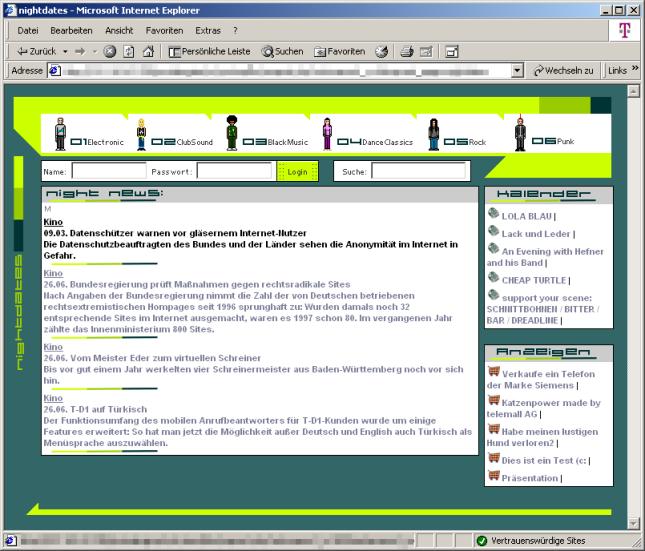Click the Print toolbar icon
The image size is (645, 551).
tap(408, 51)
